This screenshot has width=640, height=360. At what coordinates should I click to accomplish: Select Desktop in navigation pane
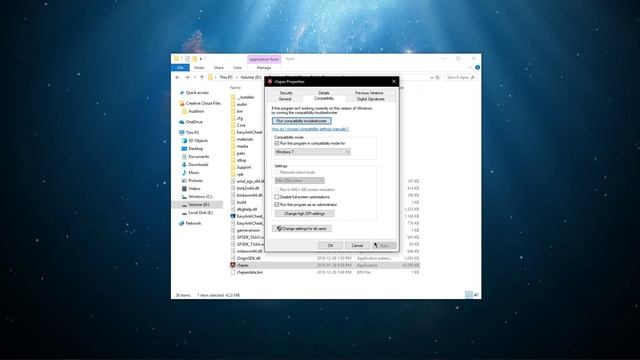pos(196,149)
